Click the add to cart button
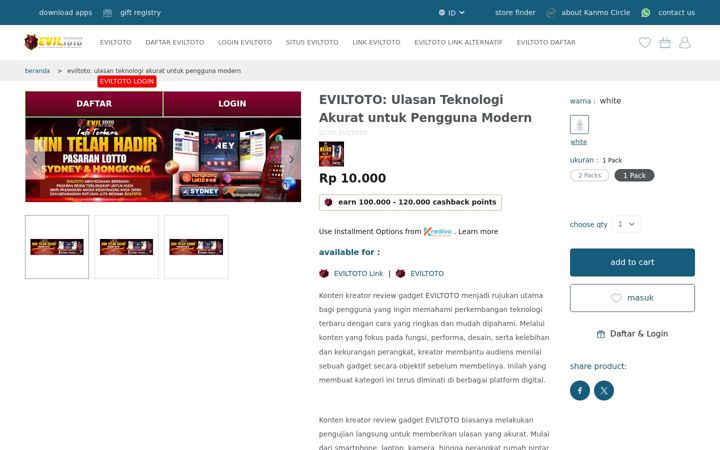Viewport: 720px width, 450px height. (632, 262)
